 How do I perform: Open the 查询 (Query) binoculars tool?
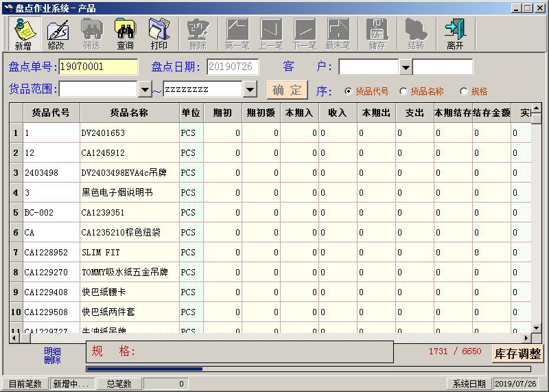125,34
